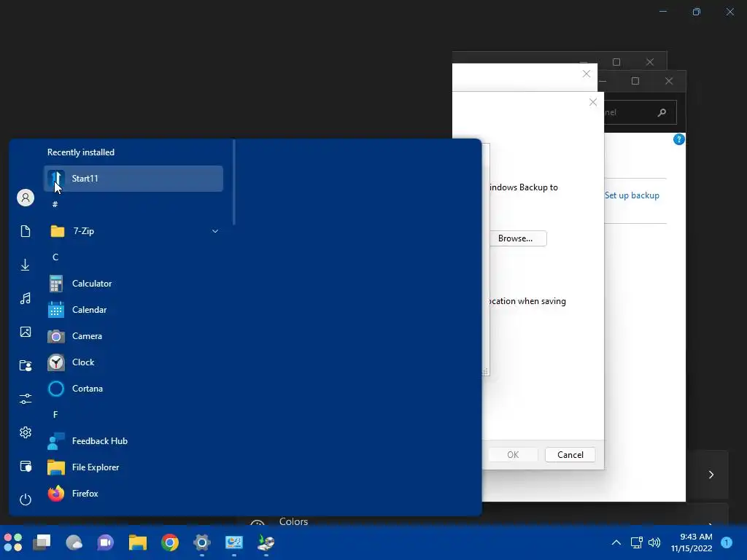Open Pictures from Start menu sidebar
Viewport: 747px width, 560px height.
pos(26,332)
